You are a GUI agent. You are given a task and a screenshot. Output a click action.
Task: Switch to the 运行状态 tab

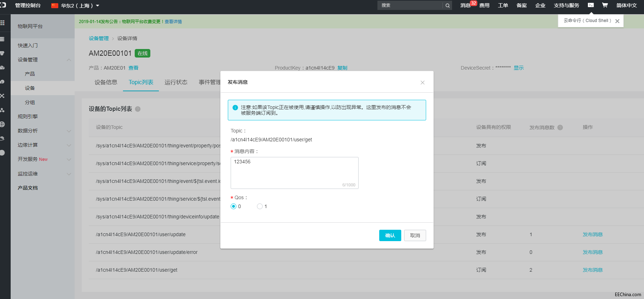[x=176, y=82]
